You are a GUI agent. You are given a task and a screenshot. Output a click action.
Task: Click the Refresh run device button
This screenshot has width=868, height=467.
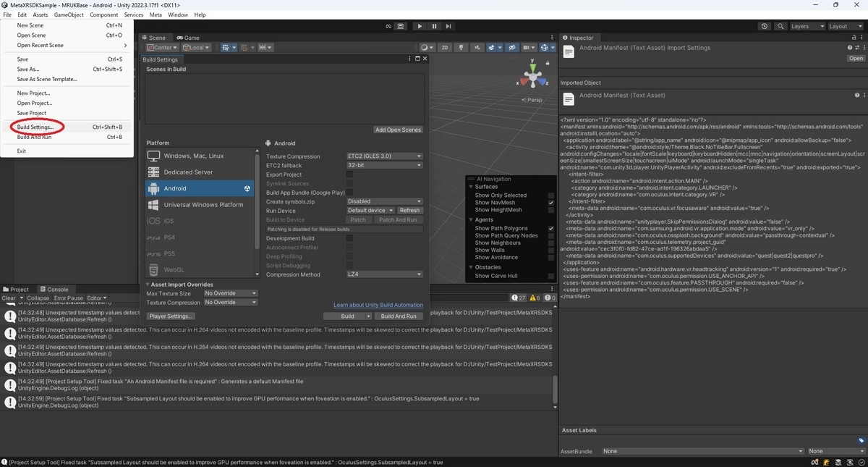(409, 211)
